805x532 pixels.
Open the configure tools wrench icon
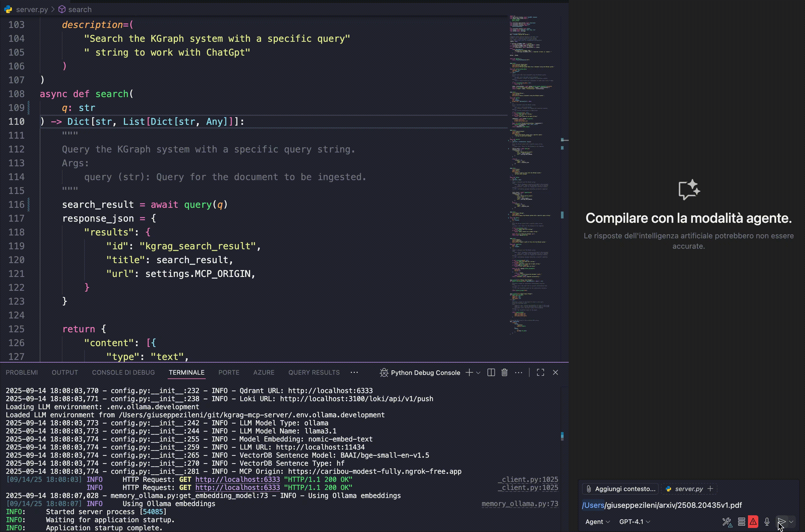(727, 522)
